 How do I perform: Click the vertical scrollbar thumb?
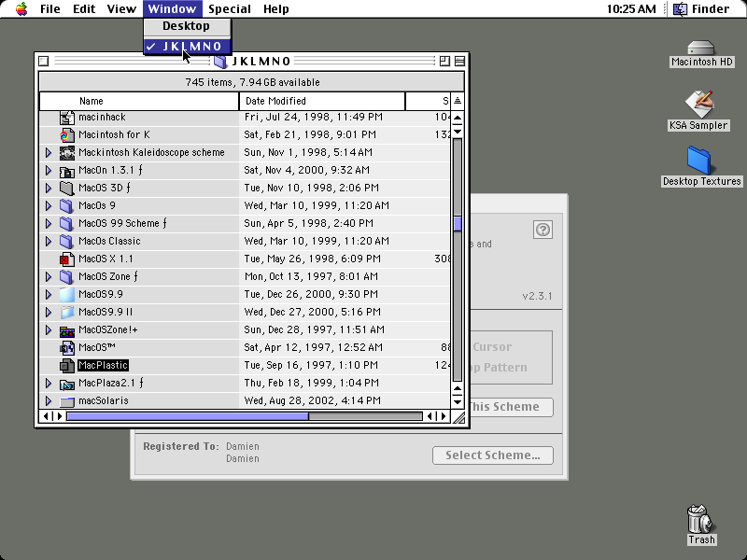(458, 224)
